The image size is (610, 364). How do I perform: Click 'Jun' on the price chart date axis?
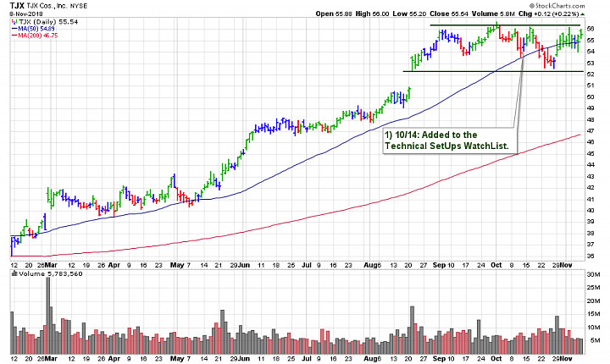pyautogui.click(x=244, y=265)
